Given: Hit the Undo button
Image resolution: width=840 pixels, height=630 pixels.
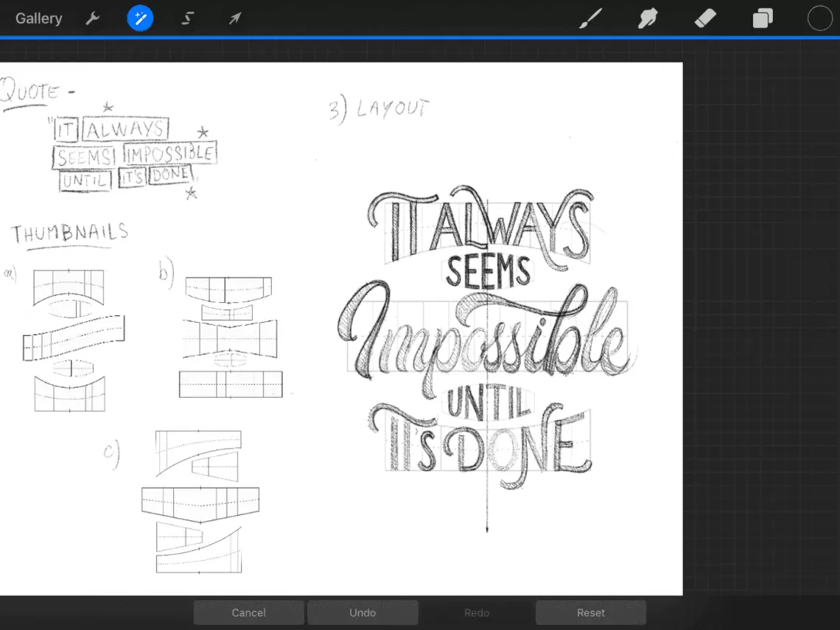Looking at the screenshot, I should pyautogui.click(x=363, y=612).
